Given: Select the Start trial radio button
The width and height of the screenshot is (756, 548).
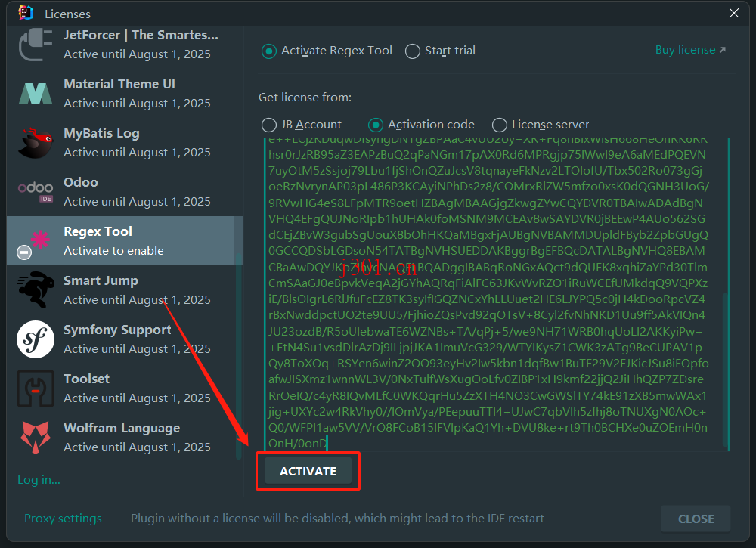Looking at the screenshot, I should point(412,51).
